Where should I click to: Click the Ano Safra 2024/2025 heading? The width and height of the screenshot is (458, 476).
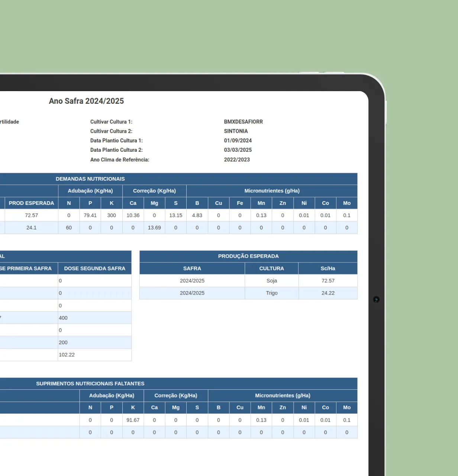(x=86, y=101)
